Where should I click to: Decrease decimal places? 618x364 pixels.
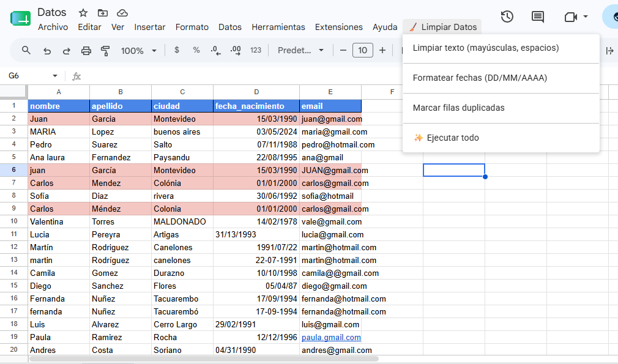click(215, 50)
